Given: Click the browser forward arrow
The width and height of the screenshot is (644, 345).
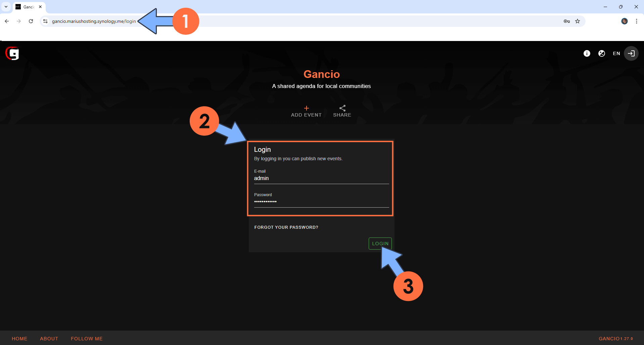Looking at the screenshot, I should pyautogui.click(x=19, y=21).
